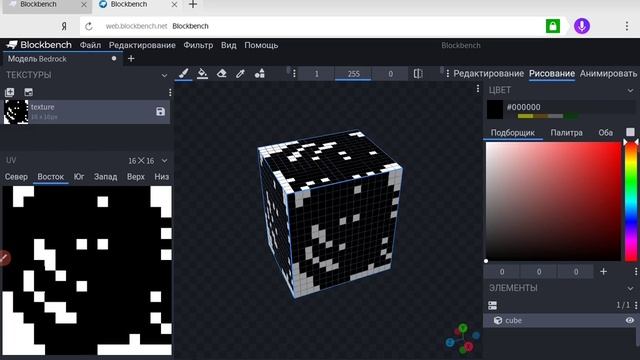The width and height of the screenshot is (640, 360).
Task: Add a new project tab with plus
Action: coord(131,59)
